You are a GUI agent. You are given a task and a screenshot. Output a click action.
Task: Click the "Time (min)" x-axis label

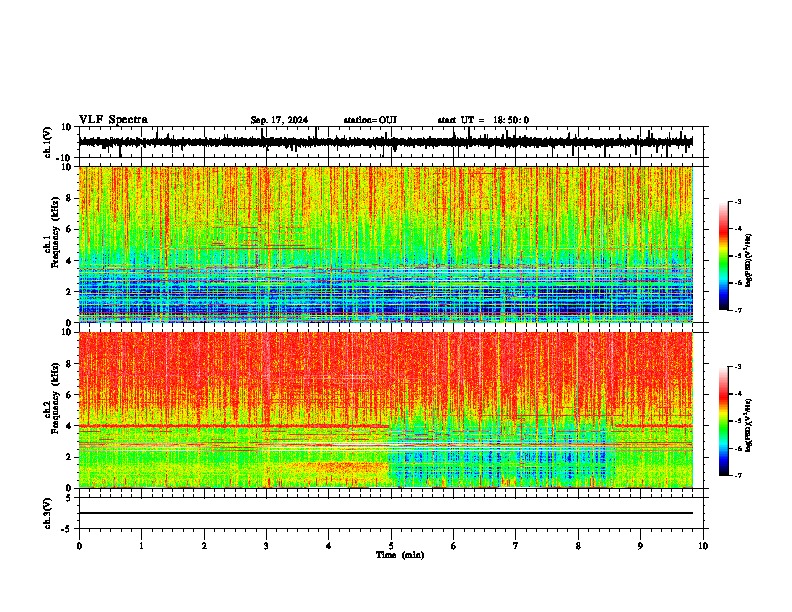pos(400,555)
